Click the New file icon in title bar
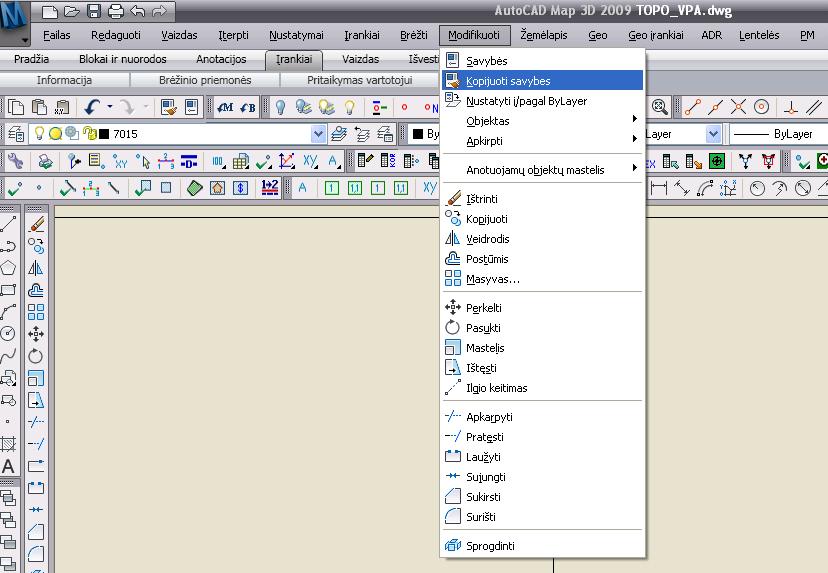 pos(49,11)
